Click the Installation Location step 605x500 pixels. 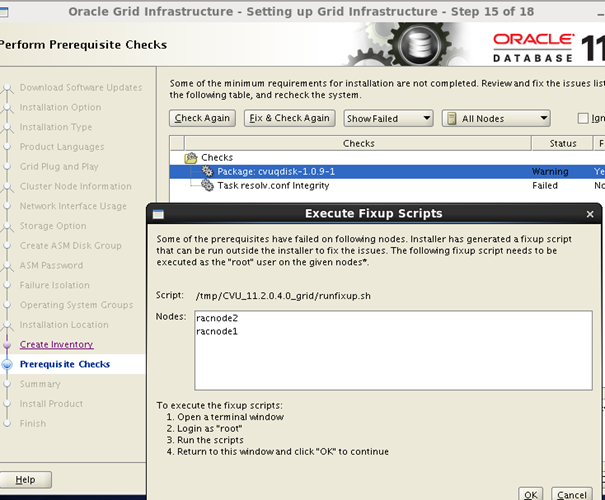click(64, 324)
